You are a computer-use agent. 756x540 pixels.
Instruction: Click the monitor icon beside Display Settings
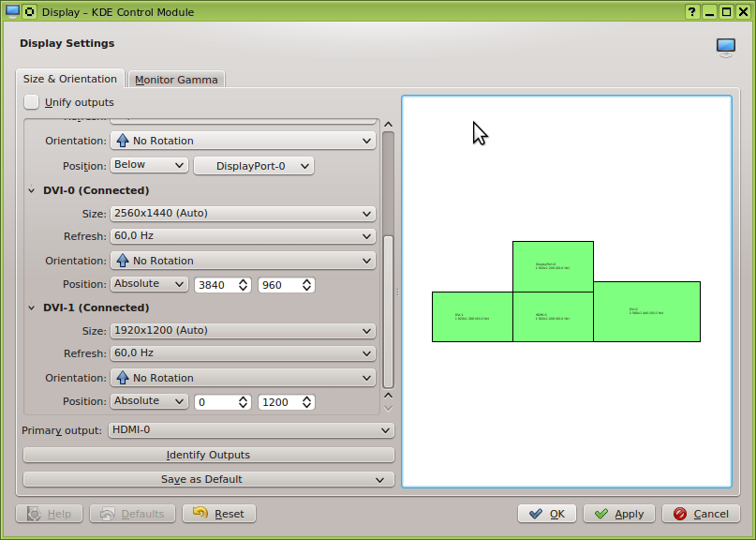tap(726, 47)
